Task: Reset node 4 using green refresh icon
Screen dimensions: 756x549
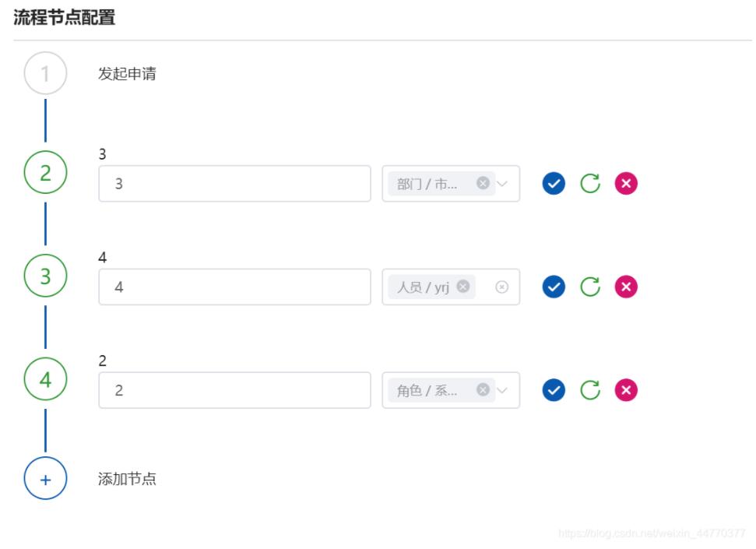Action: (590, 390)
